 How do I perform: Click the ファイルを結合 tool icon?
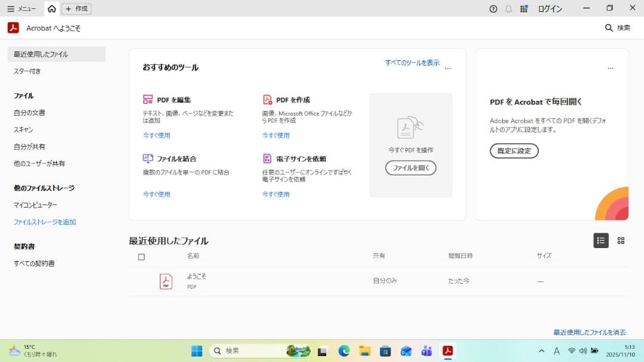coord(148,159)
